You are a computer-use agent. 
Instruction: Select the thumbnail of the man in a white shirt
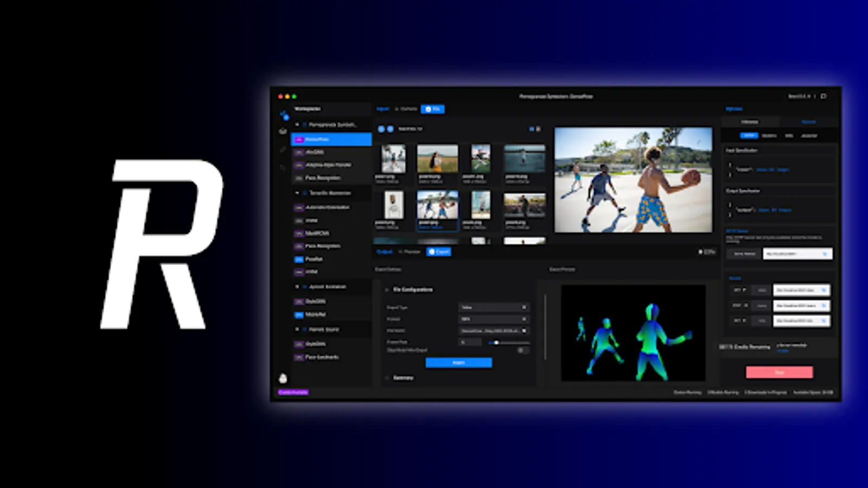tap(393, 204)
